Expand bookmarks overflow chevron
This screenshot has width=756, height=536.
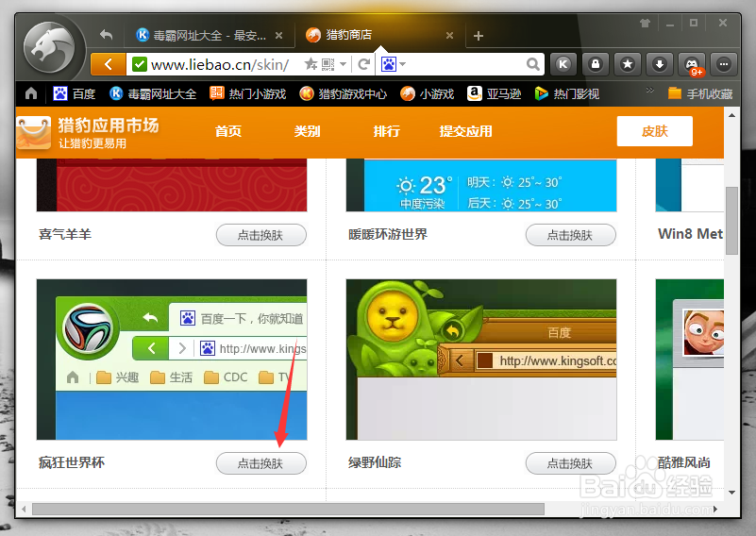(x=650, y=91)
